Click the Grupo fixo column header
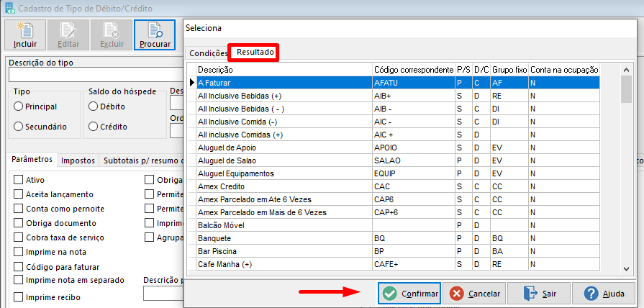 pos(509,70)
